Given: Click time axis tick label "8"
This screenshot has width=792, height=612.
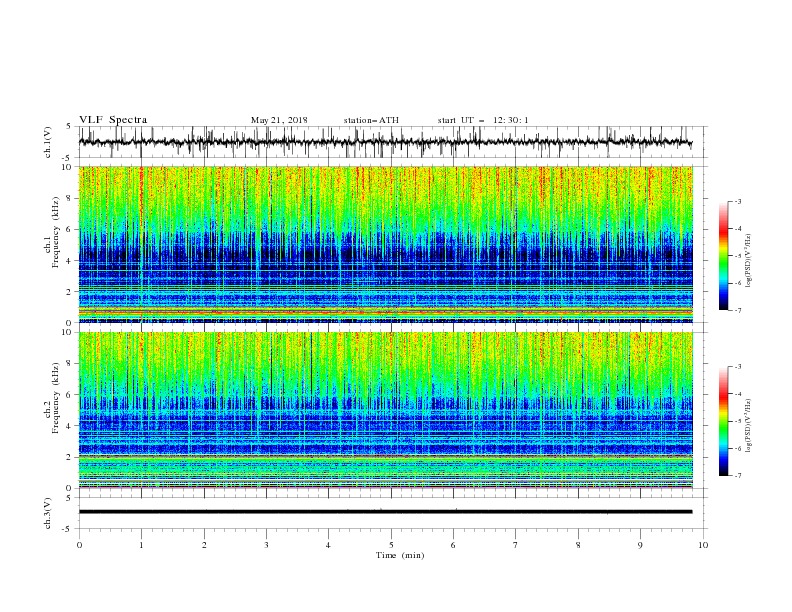Looking at the screenshot, I should click(578, 545).
